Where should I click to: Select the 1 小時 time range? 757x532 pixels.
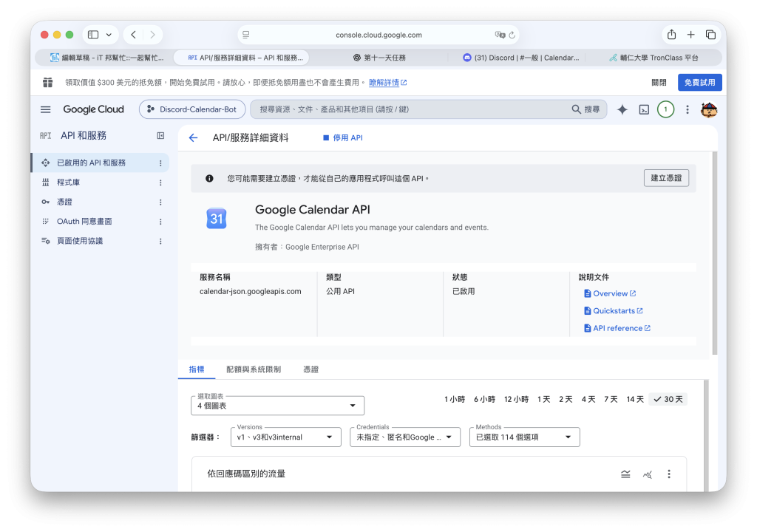tap(455, 399)
